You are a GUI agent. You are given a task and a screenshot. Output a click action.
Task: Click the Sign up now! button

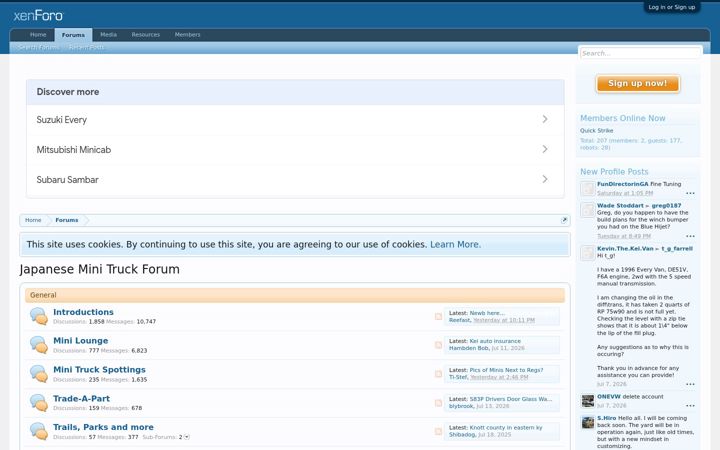click(x=637, y=84)
